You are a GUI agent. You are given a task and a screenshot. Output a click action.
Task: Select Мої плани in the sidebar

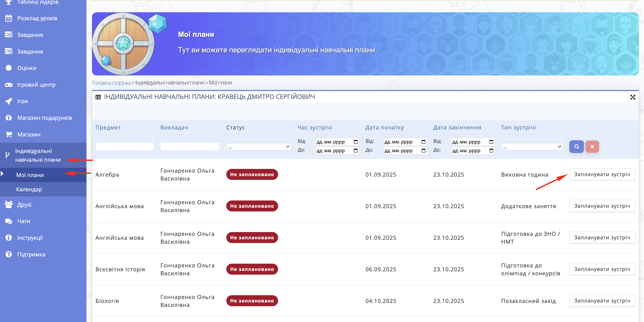click(30, 175)
